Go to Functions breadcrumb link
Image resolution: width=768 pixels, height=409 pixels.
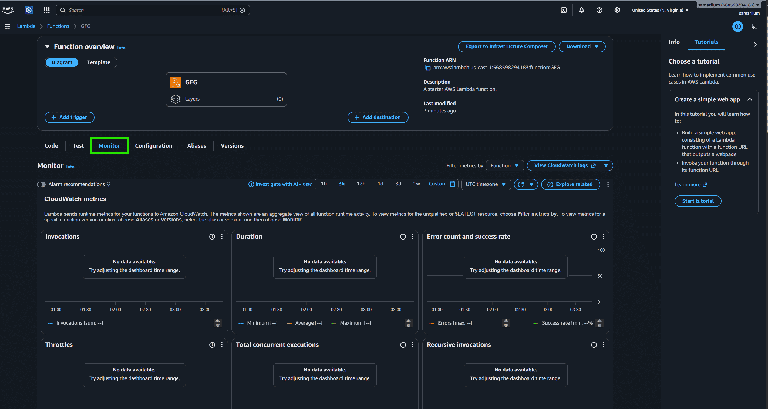coord(58,26)
